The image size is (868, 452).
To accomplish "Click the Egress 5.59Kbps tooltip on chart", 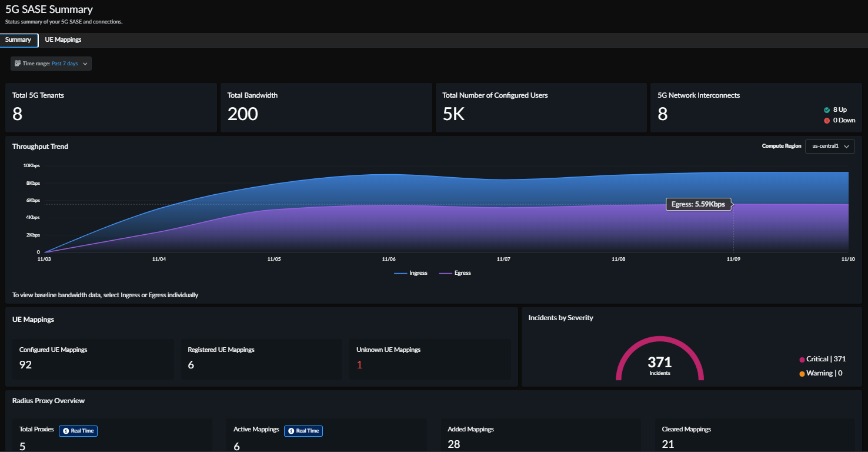I will 698,204.
